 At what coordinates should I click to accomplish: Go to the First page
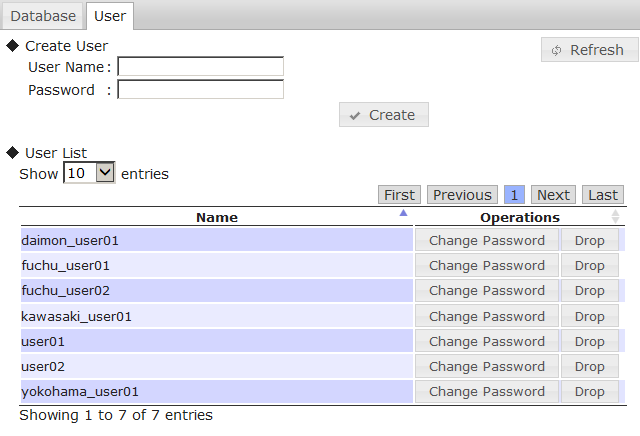tap(400, 195)
